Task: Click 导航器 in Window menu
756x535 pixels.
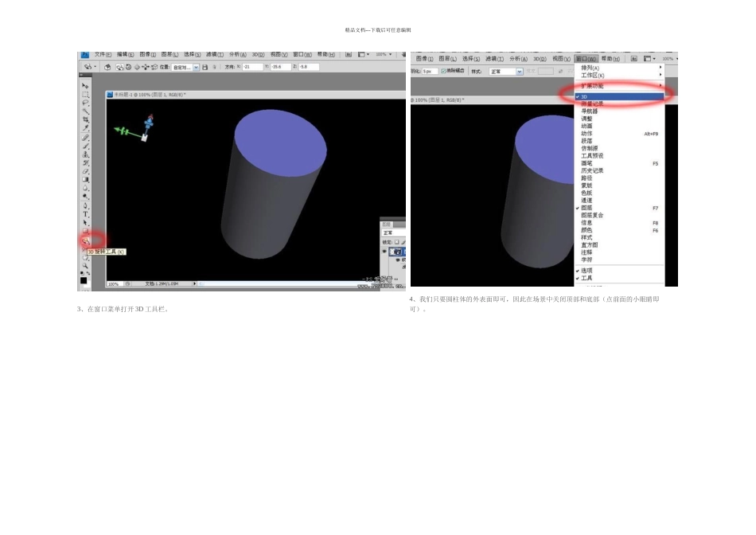Action: click(x=590, y=111)
